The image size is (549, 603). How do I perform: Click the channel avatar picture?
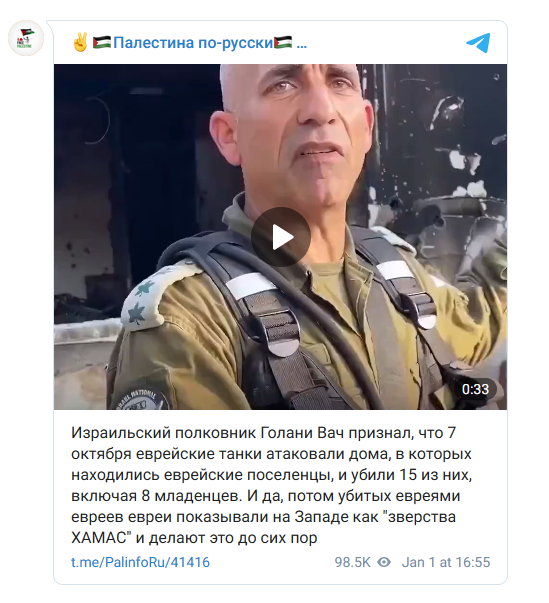coord(26,38)
